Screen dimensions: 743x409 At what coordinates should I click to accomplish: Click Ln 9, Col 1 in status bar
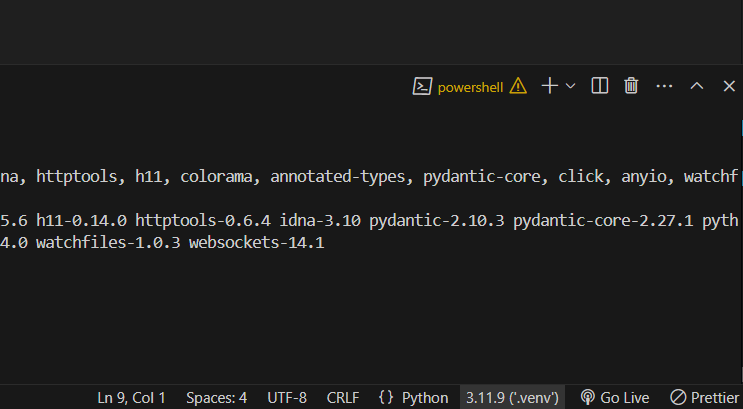131,398
